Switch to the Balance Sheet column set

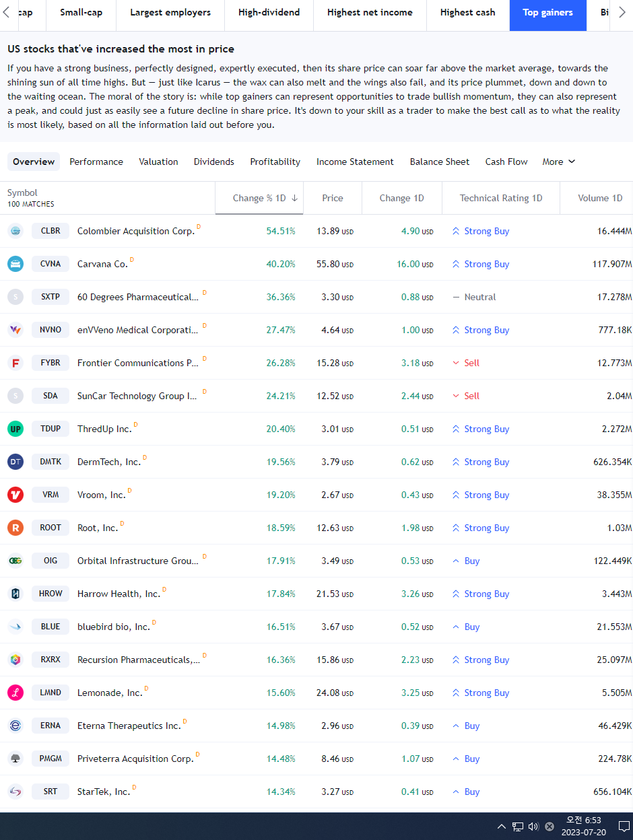coord(440,162)
